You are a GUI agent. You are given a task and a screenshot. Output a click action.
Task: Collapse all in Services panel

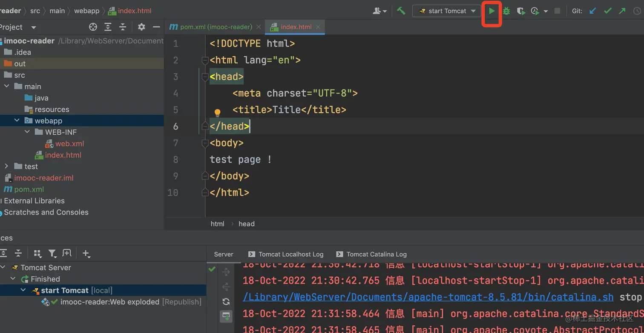click(x=18, y=253)
